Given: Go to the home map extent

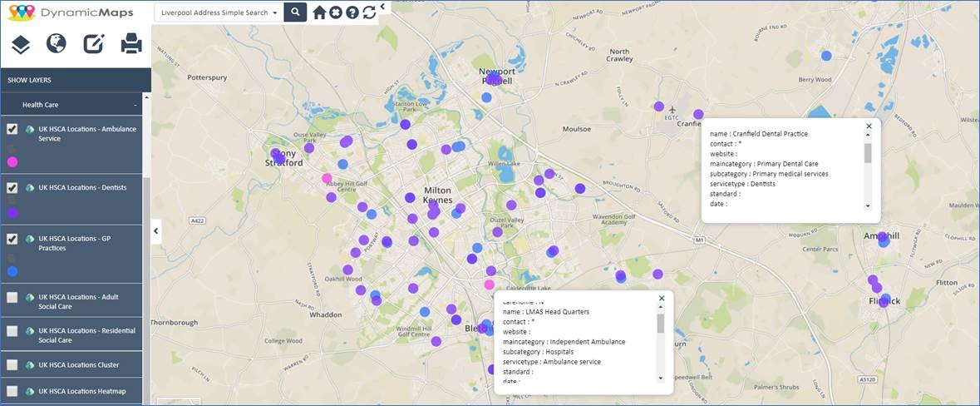Looking at the screenshot, I should 319,12.
